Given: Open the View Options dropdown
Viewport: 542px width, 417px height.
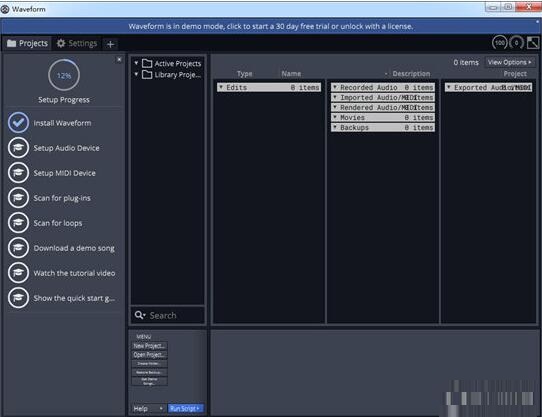Looking at the screenshot, I should click(510, 62).
